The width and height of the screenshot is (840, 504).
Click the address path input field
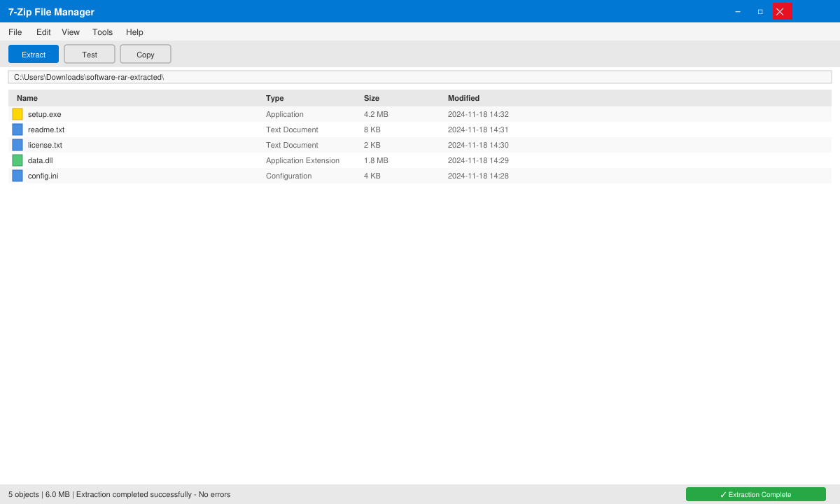[x=420, y=77]
